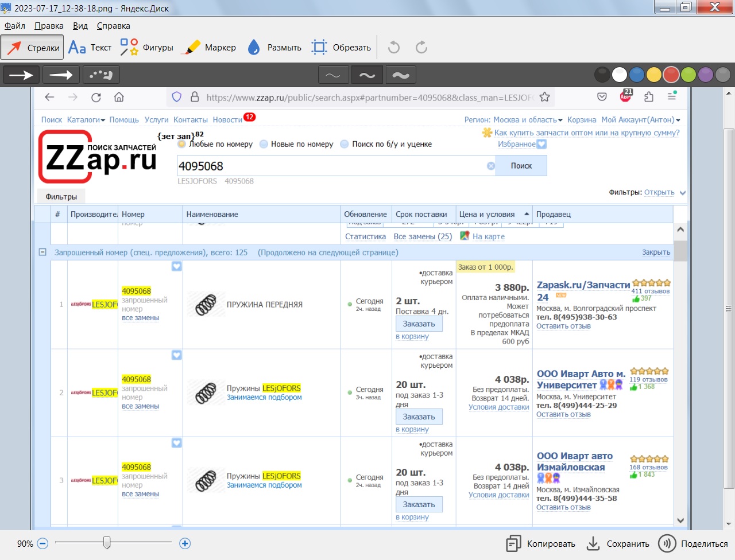Select the black color swatch
Screen dimensions: 735x560
tap(602, 75)
